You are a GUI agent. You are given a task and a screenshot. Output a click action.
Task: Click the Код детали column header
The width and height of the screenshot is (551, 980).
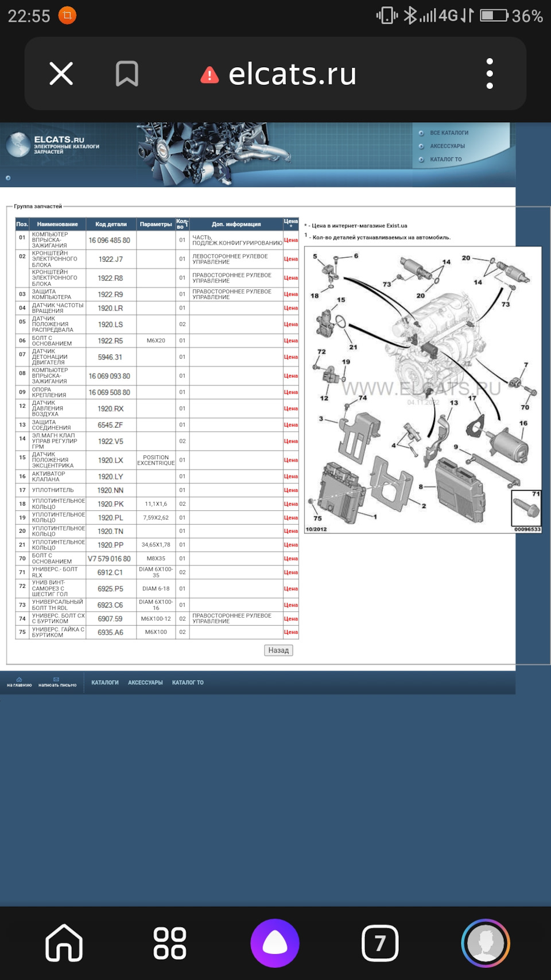pyautogui.click(x=111, y=224)
